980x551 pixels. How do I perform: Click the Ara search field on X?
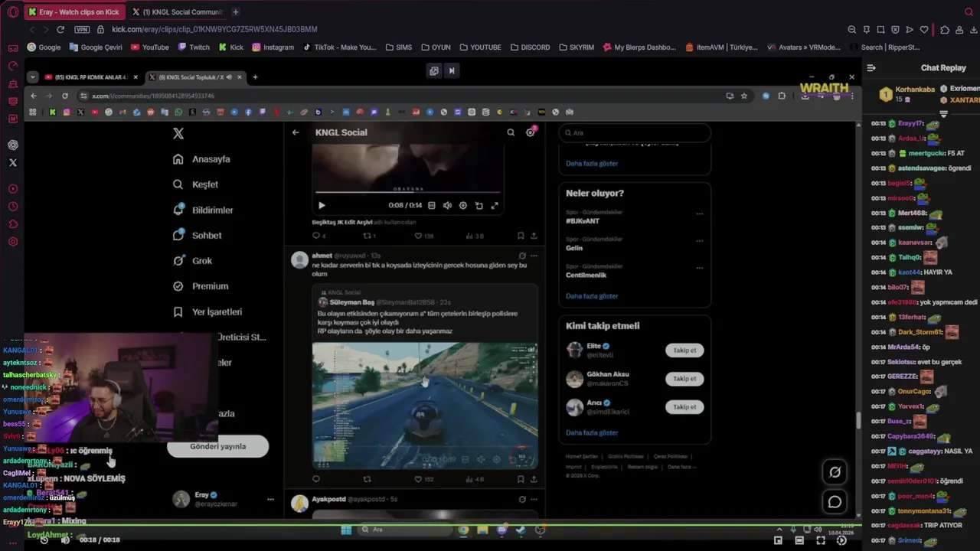[635, 132]
